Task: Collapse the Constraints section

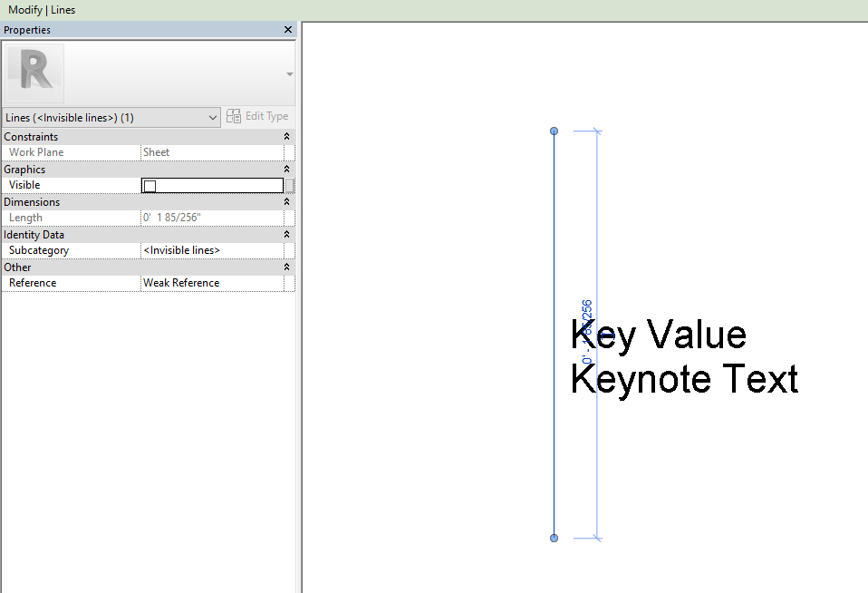Action: pyautogui.click(x=286, y=136)
